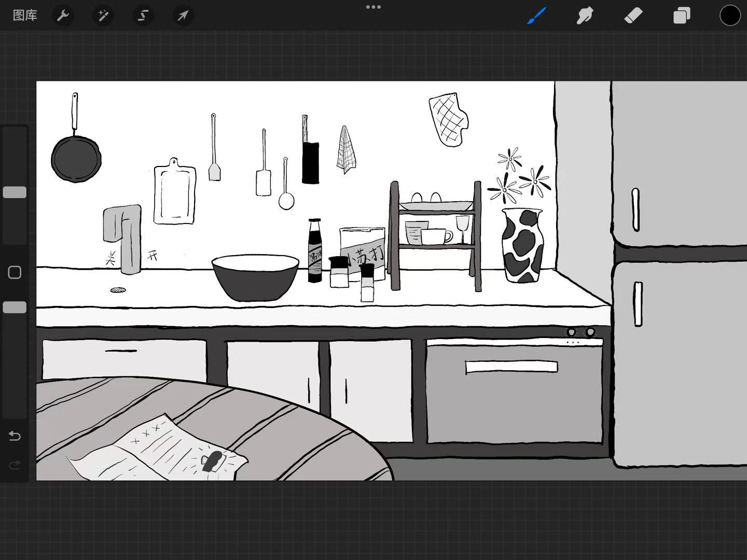Select the Brush tool

(537, 16)
